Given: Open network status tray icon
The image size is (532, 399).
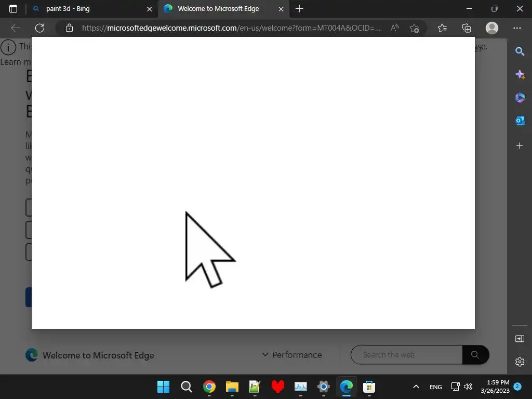Looking at the screenshot, I should pyautogui.click(x=455, y=387).
